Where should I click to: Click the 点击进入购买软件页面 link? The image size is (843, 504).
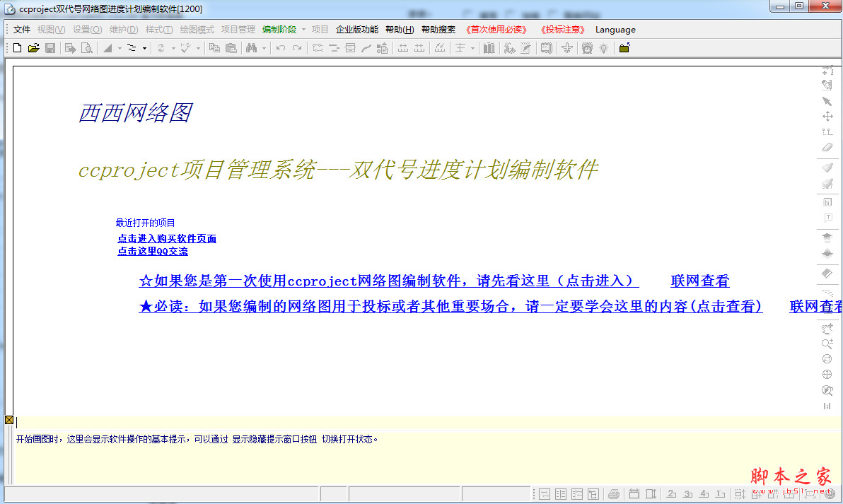(167, 238)
